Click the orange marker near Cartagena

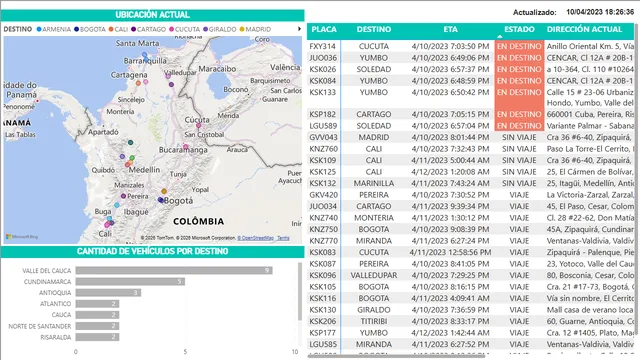[x=138, y=83]
